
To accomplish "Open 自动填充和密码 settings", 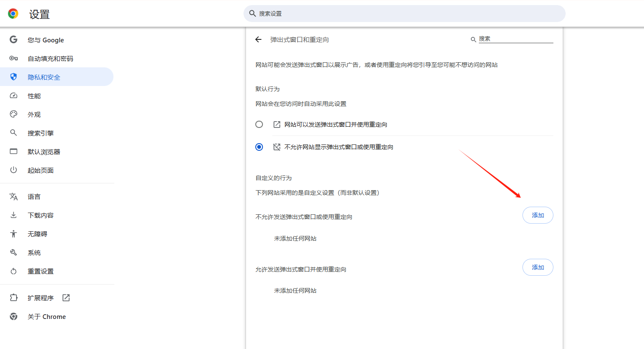I will pos(57,58).
